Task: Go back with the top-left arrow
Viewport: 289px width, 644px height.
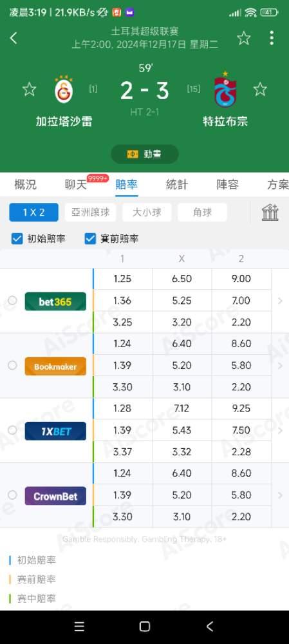Action: coord(14,38)
